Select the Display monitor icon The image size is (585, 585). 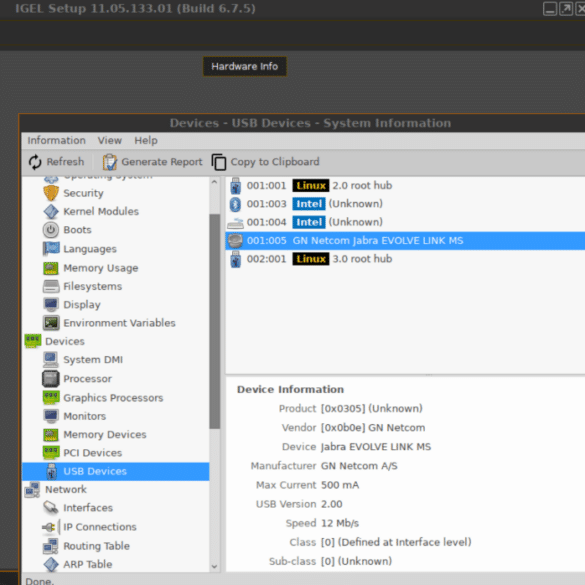click(51, 304)
